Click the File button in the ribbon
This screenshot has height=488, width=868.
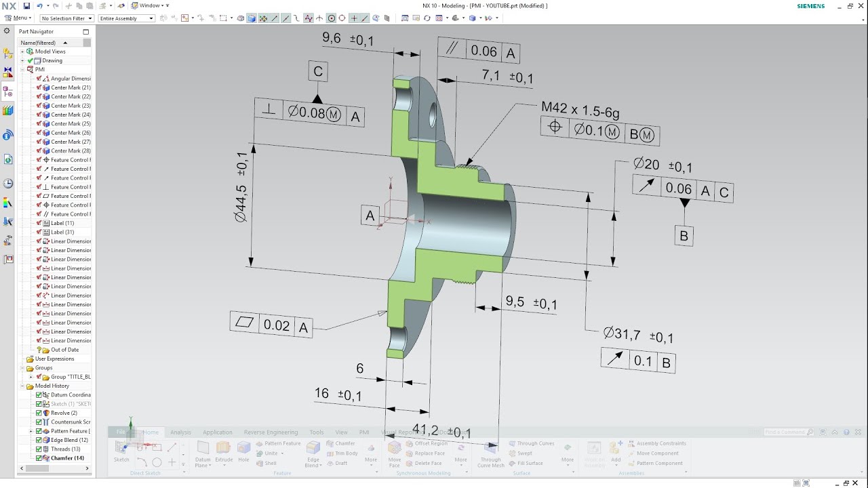click(x=121, y=432)
